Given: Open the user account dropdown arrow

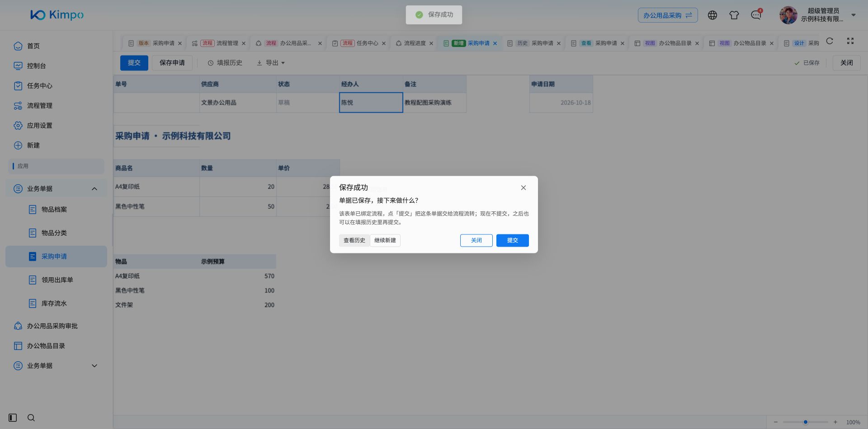Looking at the screenshot, I should coord(854,15).
